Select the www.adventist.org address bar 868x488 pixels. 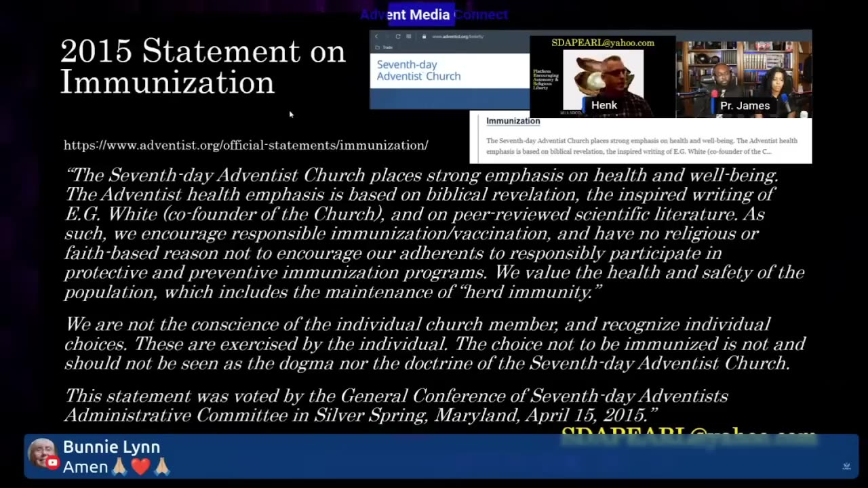[x=458, y=36]
